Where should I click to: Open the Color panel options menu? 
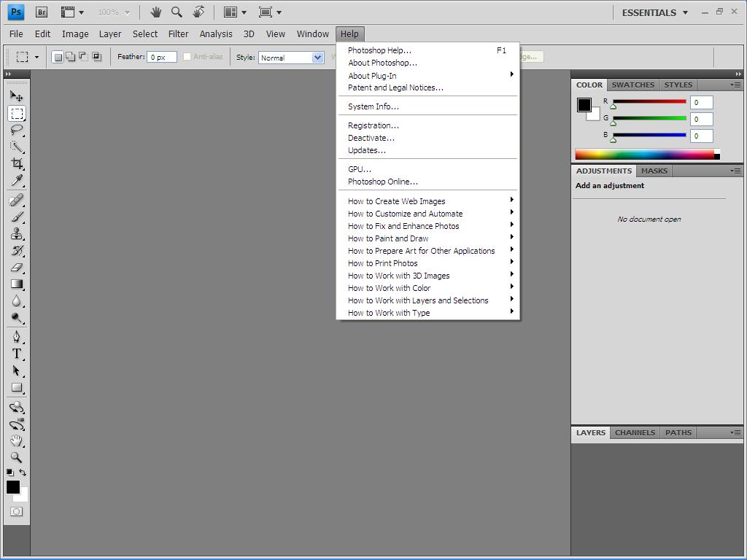735,85
